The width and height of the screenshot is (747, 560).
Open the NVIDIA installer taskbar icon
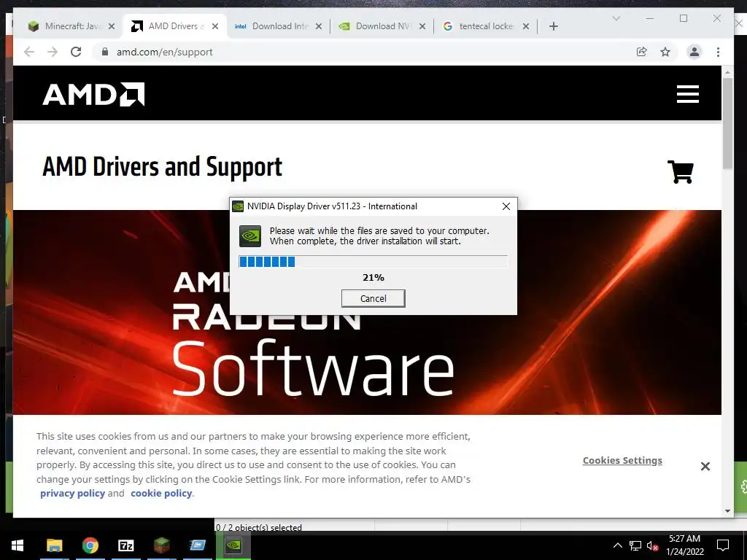233,545
